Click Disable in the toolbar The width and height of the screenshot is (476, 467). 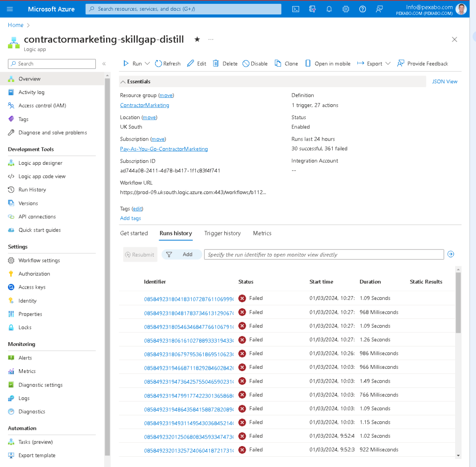click(x=255, y=63)
